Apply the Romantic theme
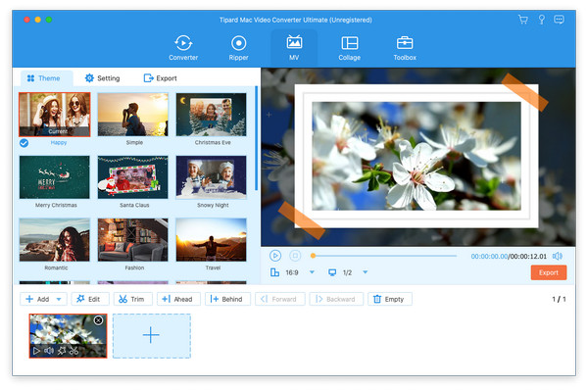 55,240
